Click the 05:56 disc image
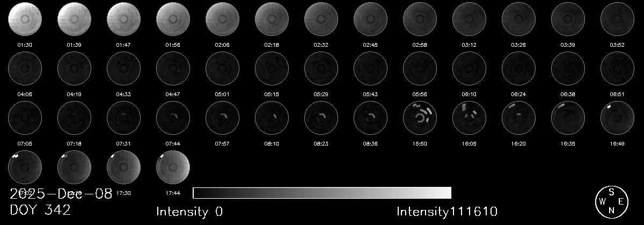Image resolution: width=644 pixels, height=225 pixels. point(419,68)
